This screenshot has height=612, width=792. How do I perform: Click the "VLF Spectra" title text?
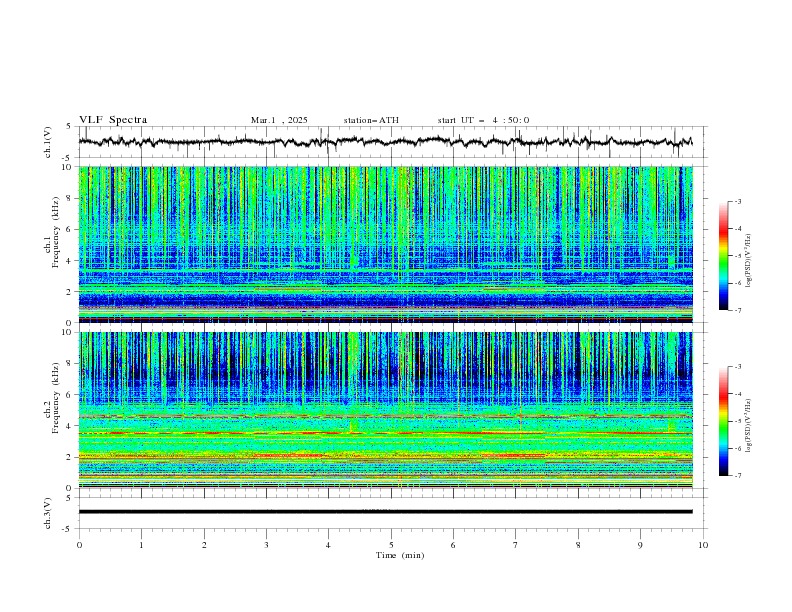(x=113, y=120)
